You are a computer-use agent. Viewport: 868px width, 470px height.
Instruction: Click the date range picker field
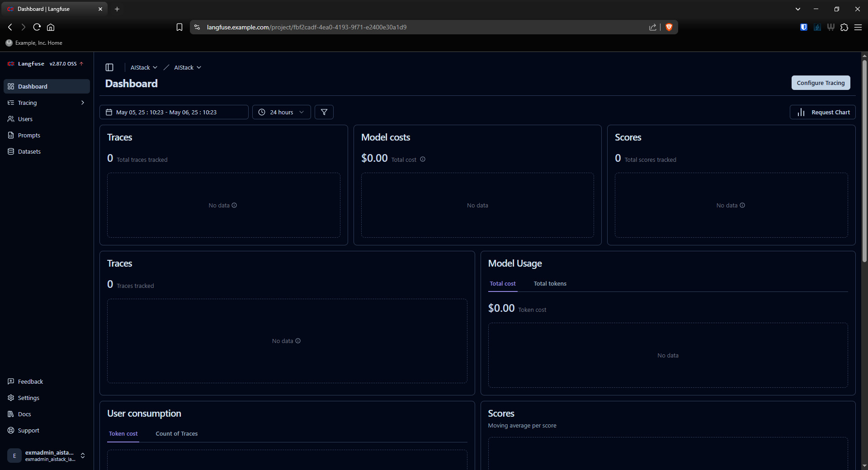point(174,112)
